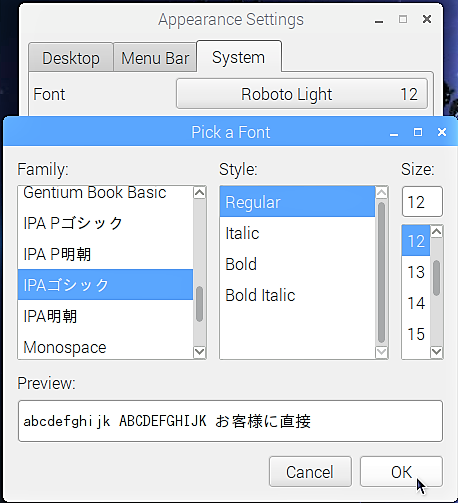The width and height of the screenshot is (458, 503).
Task: Switch to the Desktop tab
Action: coord(71,58)
